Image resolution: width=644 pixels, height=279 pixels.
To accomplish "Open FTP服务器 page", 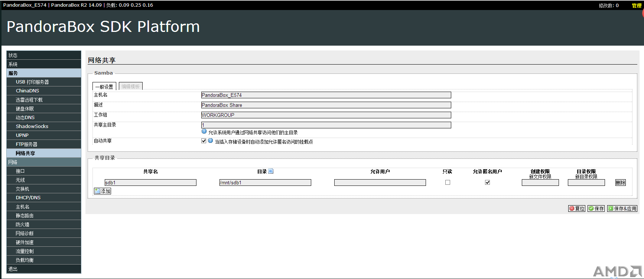I will pyautogui.click(x=44, y=144).
